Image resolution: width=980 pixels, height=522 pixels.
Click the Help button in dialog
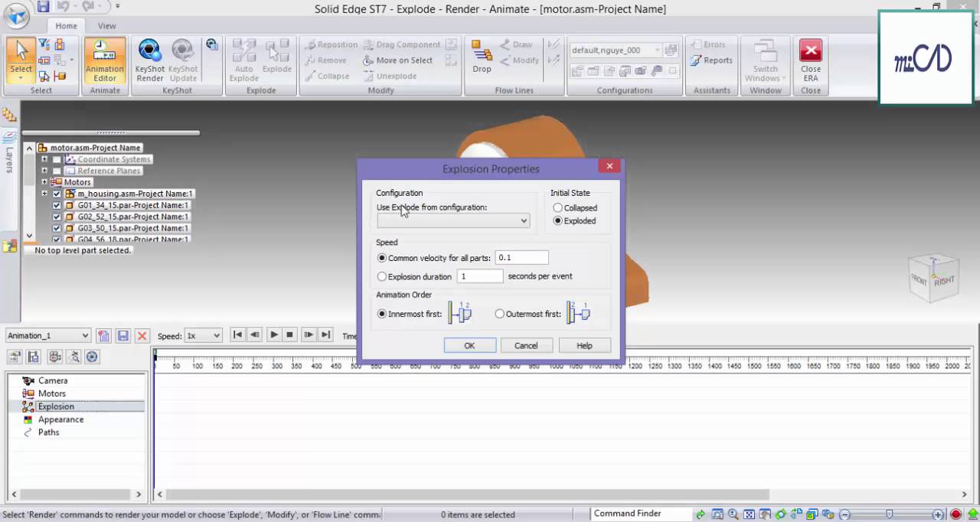pos(584,345)
